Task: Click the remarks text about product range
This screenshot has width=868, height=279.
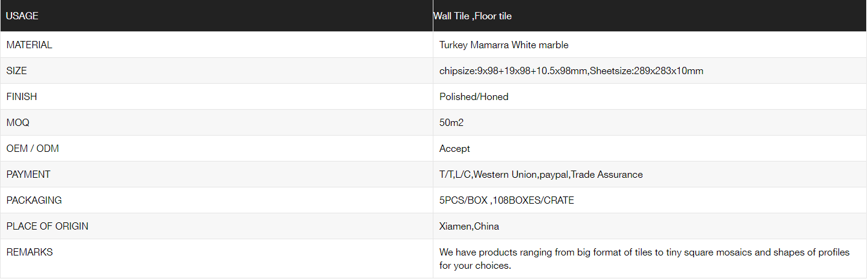Action: (x=644, y=259)
